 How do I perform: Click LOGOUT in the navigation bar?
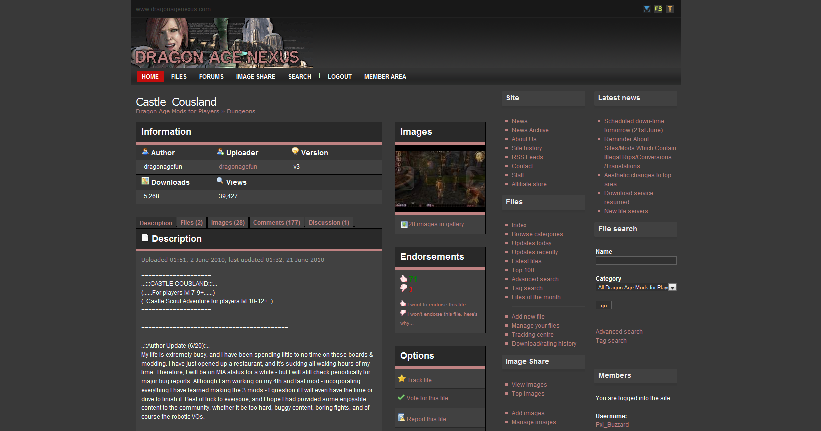339,76
